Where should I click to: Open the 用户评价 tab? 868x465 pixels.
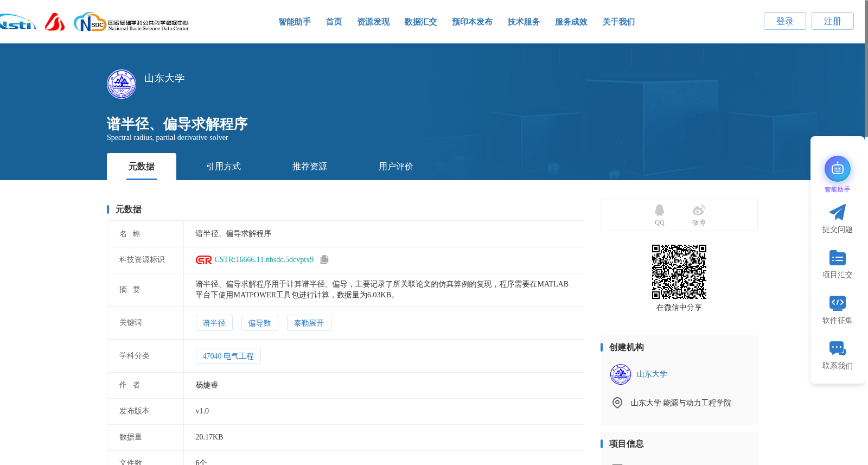pos(396,167)
